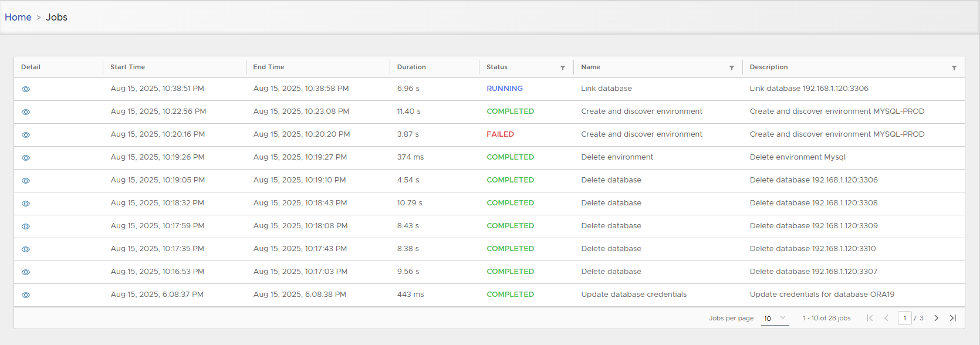Select the FAILED status job row
Viewport: 980px width, 345px height.
(x=500, y=134)
